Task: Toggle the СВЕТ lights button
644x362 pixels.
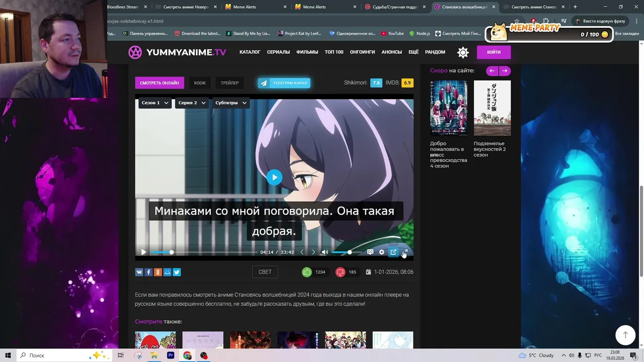Action: tap(265, 272)
